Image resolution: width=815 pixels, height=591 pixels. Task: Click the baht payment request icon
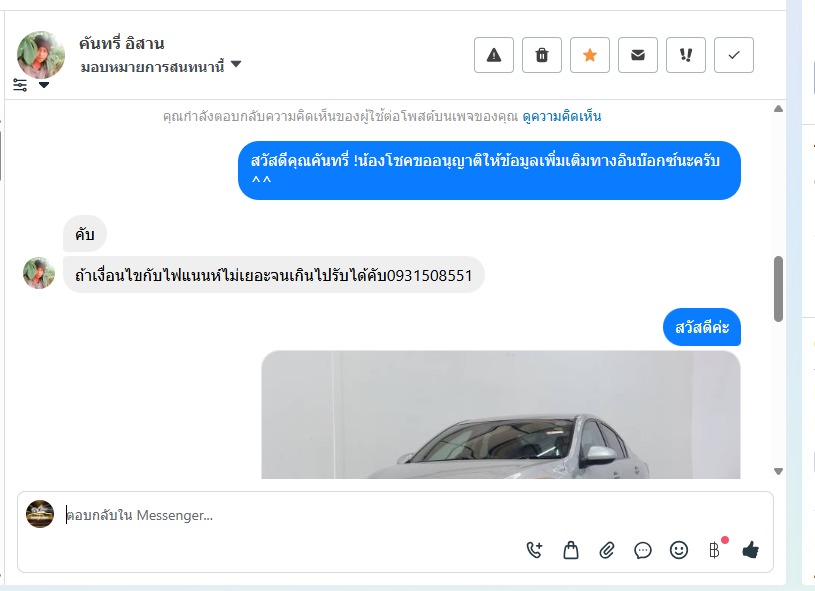point(715,550)
